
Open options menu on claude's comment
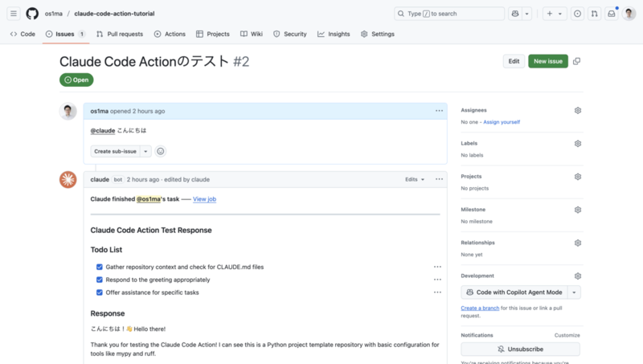[439, 179]
